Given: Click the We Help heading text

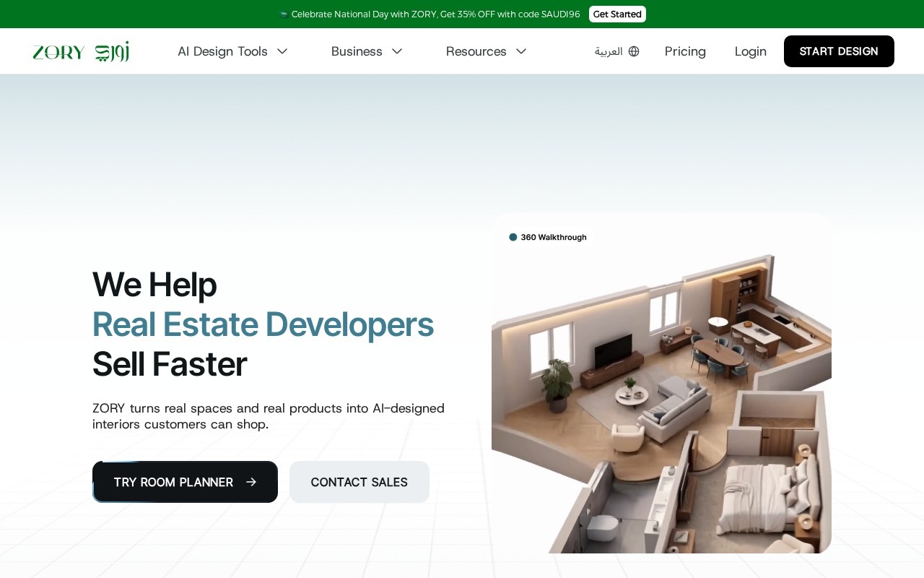Looking at the screenshot, I should pos(154,284).
